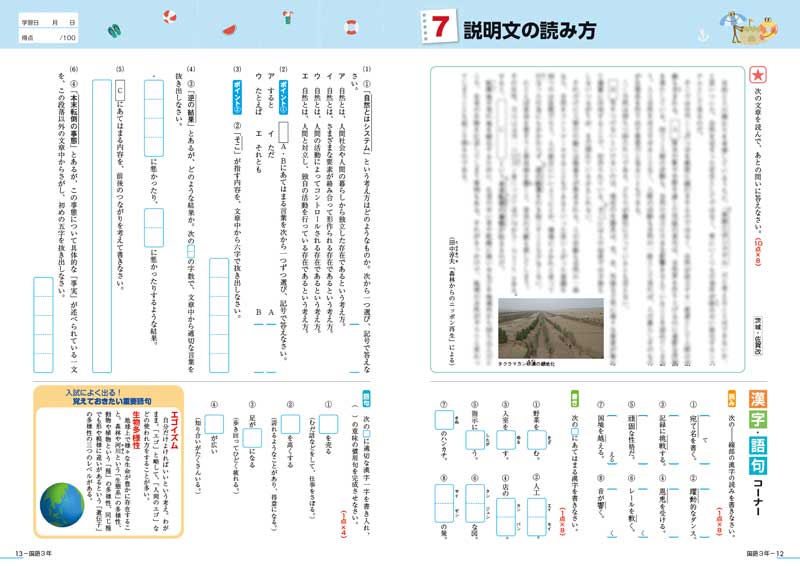Image resolution: width=800 pixels, height=566 pixels.
Task: Select choice ウ たとえば
Action: (x=258, y=93)
